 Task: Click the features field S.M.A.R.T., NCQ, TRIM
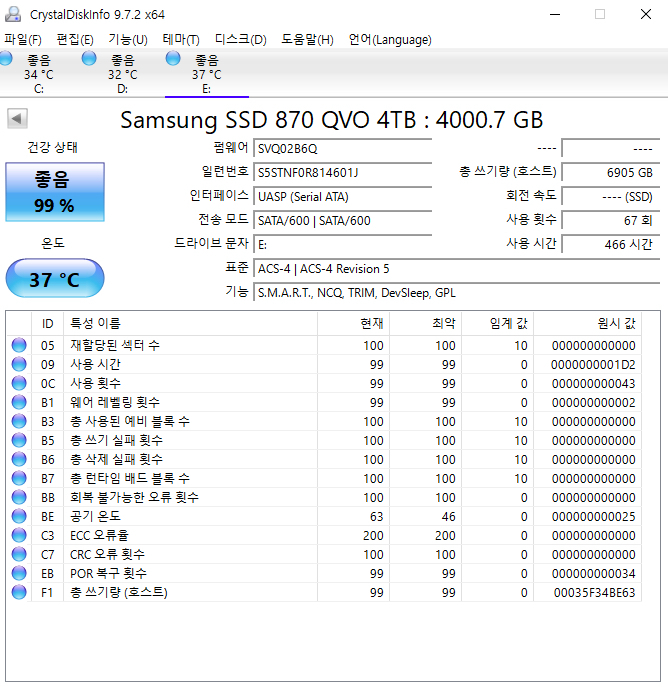click(x=456, y=293)
